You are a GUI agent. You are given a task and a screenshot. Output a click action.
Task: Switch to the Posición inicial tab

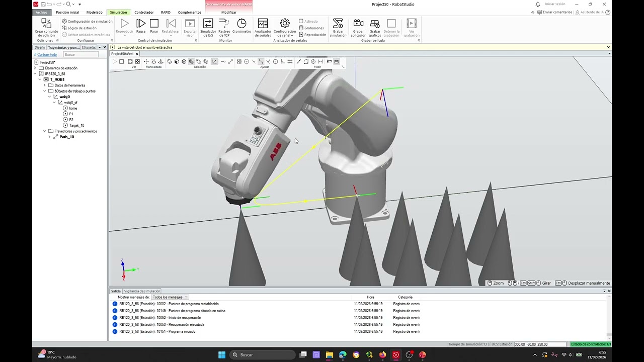coord(67,12)
